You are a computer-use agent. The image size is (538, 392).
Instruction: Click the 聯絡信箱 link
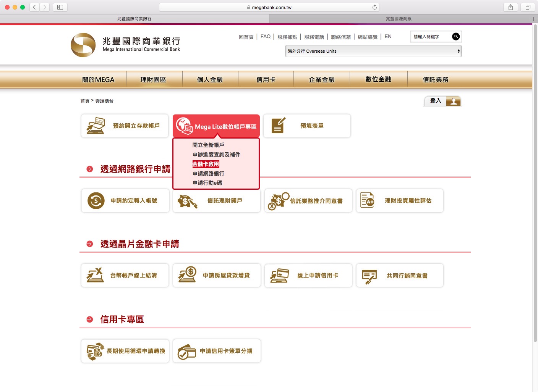pyautogui.click(x=341, y=37)
